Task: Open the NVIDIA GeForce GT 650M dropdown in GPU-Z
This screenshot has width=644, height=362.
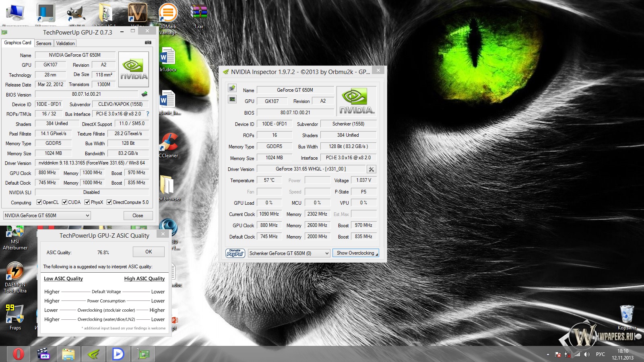Action: click(x=47, y=216)
